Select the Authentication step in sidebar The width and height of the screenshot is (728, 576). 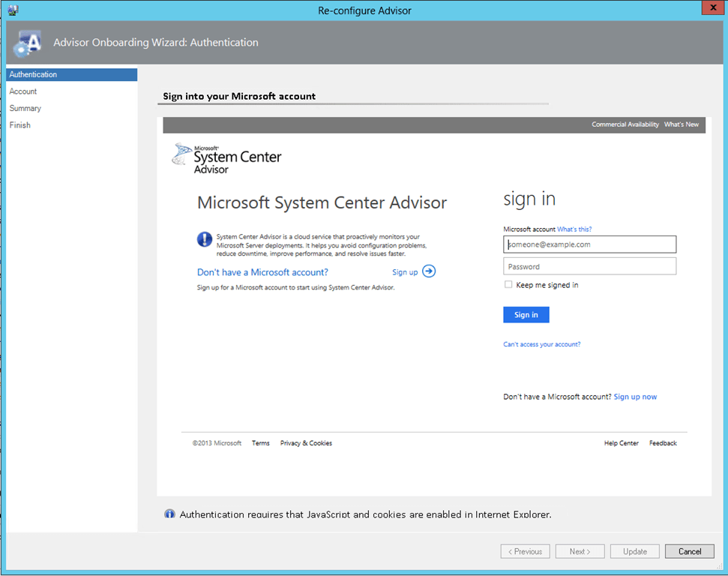(71, 74)
